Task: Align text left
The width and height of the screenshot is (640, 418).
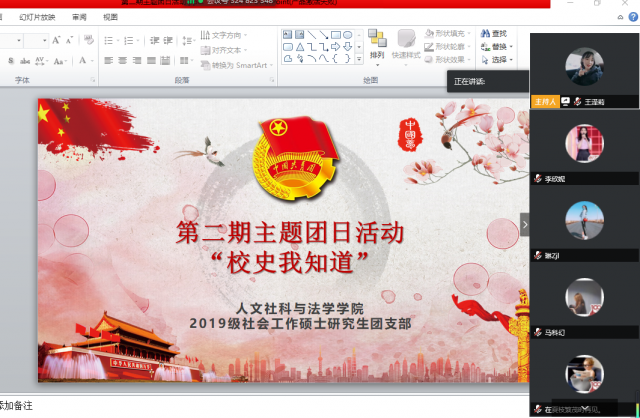Action: click(x=109, y=60)
